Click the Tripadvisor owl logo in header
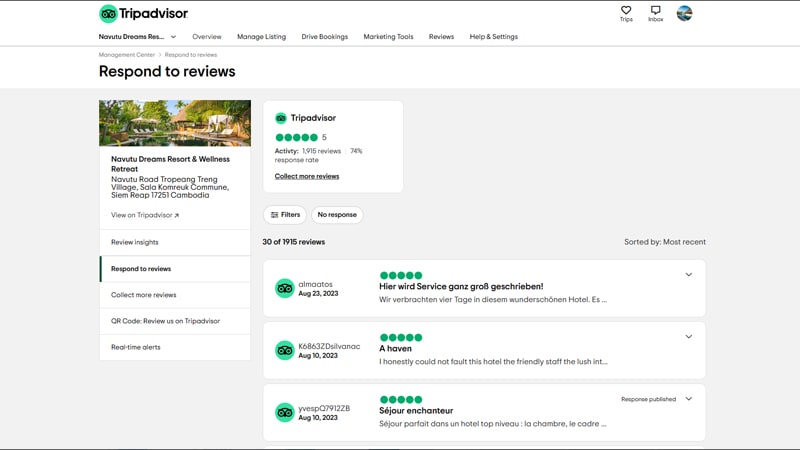 tap(107, 13)
